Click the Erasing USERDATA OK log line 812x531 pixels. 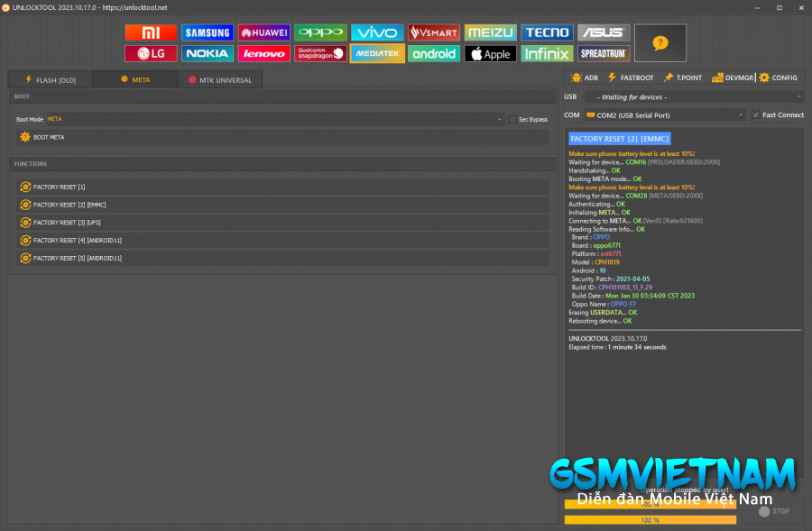click(x=603, y=313)
